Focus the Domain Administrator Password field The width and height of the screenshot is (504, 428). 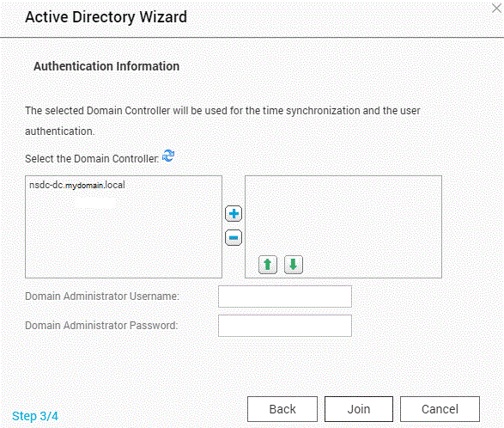pyautogui.click(x=285, y=326)
